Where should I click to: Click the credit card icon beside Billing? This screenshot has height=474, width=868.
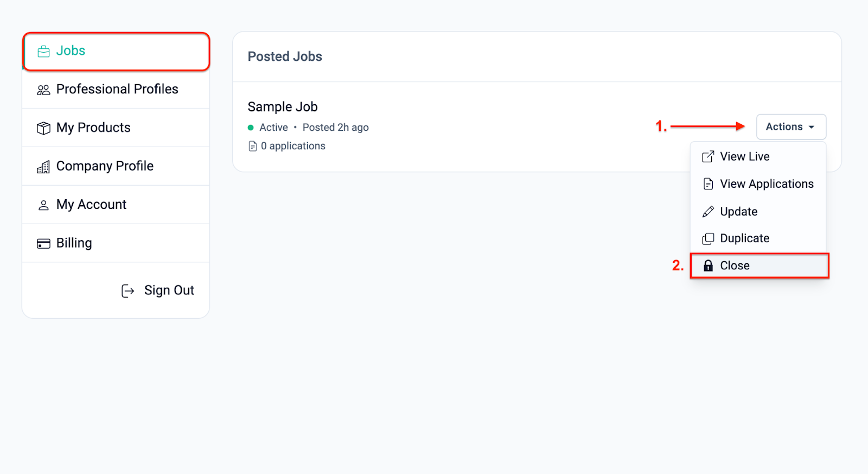(43, 244)
